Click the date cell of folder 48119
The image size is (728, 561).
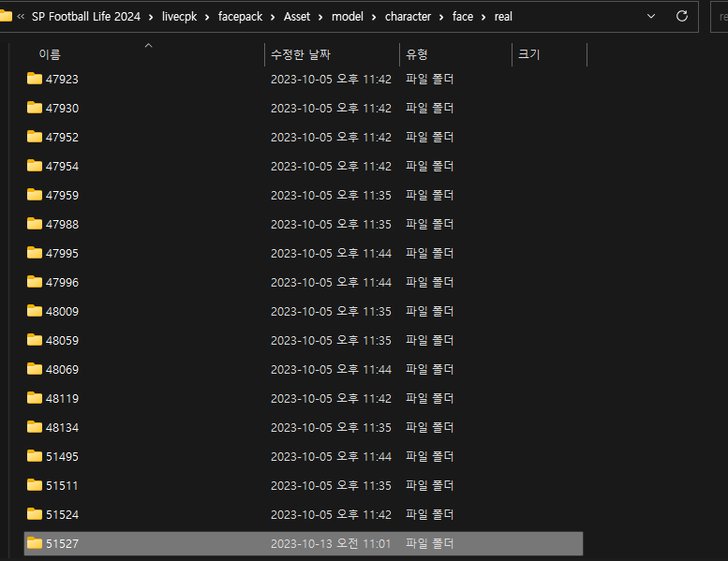[x=331, y=398]
